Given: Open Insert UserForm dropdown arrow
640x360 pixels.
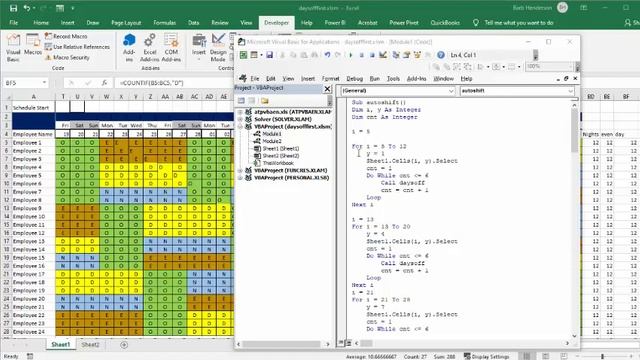Looking at the screenshot, I should (261, 55).
